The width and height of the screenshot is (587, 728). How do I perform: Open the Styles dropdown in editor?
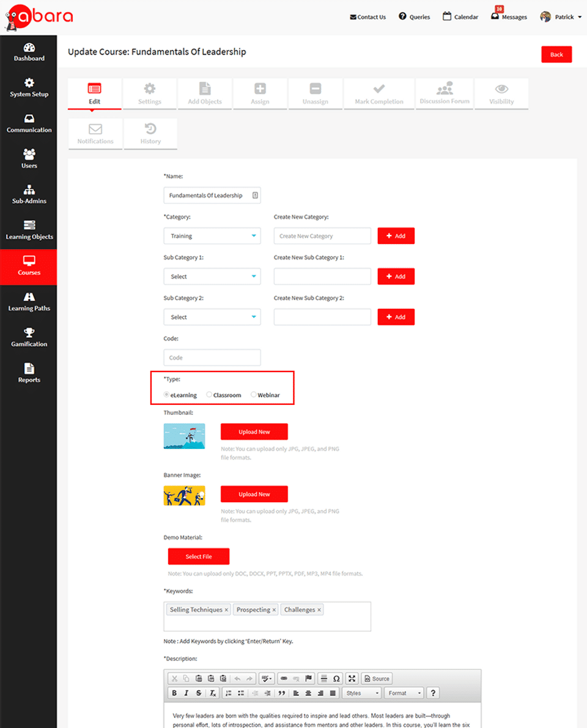tap(362, 693)
